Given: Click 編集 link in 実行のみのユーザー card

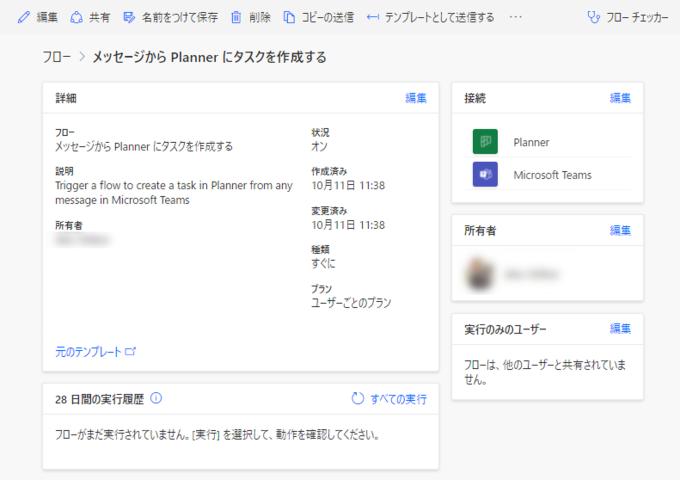Looking at the screenshot, I should (x=620, y=329).
